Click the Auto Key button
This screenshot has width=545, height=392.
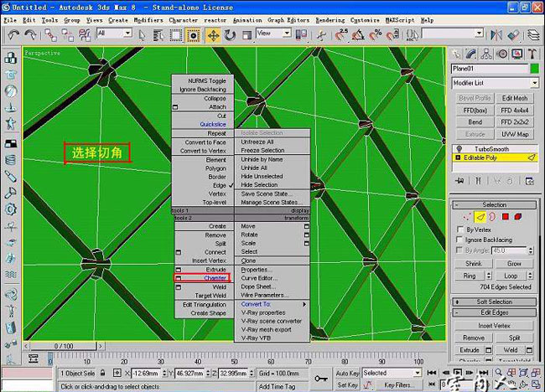pyautogui.click(x=347, y=373)
